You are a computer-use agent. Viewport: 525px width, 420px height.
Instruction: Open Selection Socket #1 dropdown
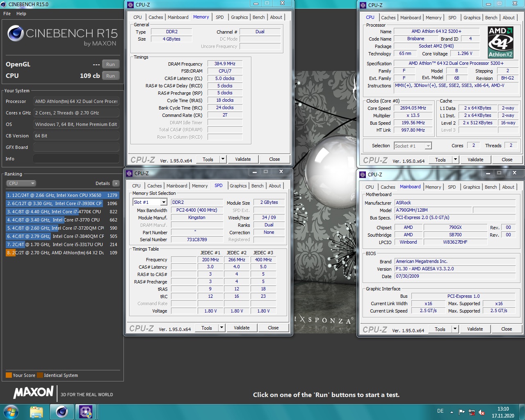(413, 146)
